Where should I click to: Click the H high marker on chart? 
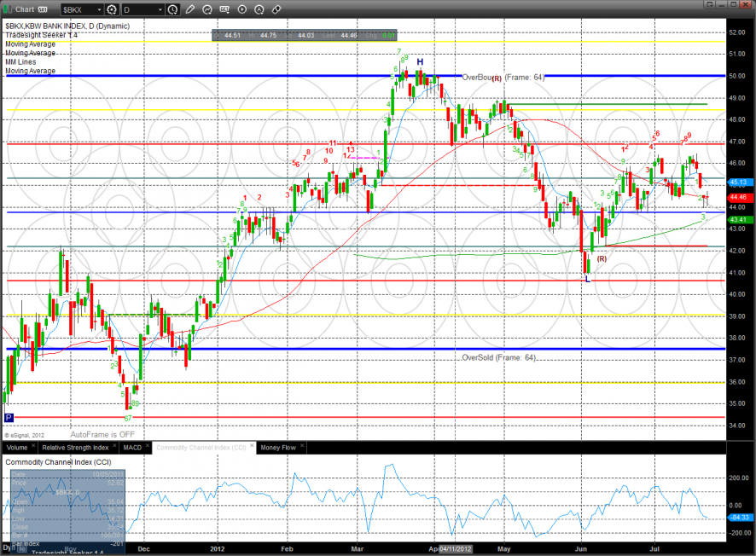[420, 61]
